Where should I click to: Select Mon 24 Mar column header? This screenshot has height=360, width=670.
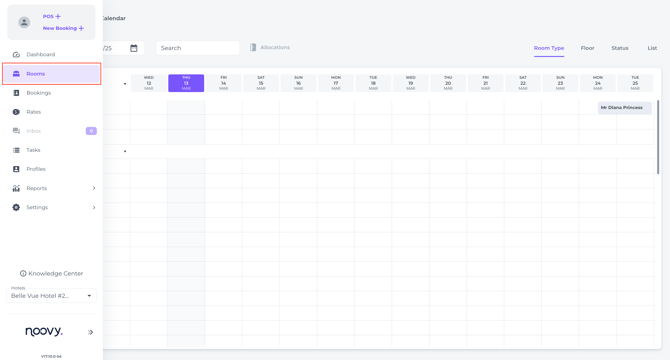pos(598,83)
